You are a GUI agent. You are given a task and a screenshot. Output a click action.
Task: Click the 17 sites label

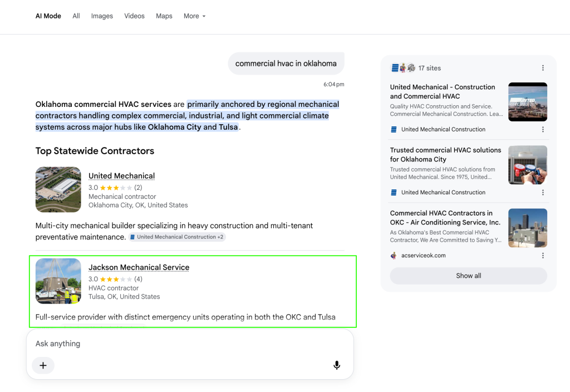(429, 68)
